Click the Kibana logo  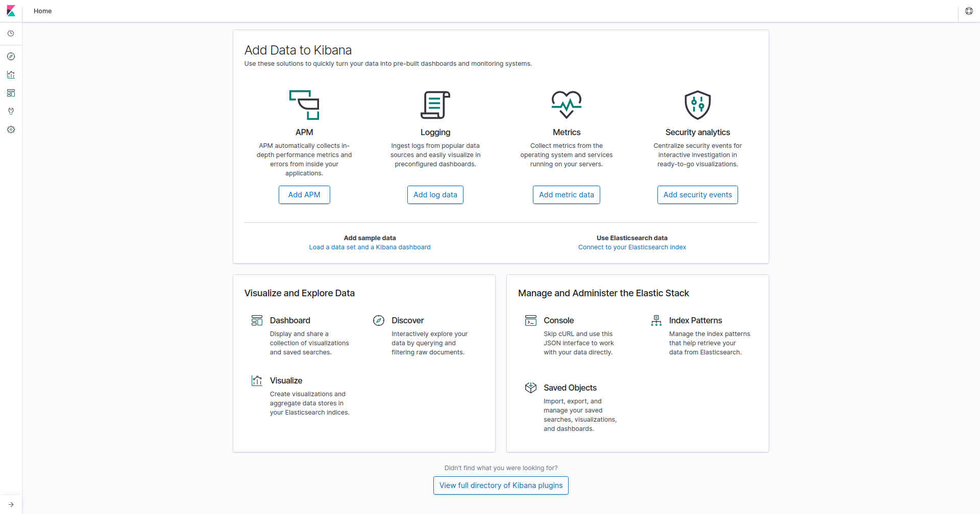click(11, 11)
